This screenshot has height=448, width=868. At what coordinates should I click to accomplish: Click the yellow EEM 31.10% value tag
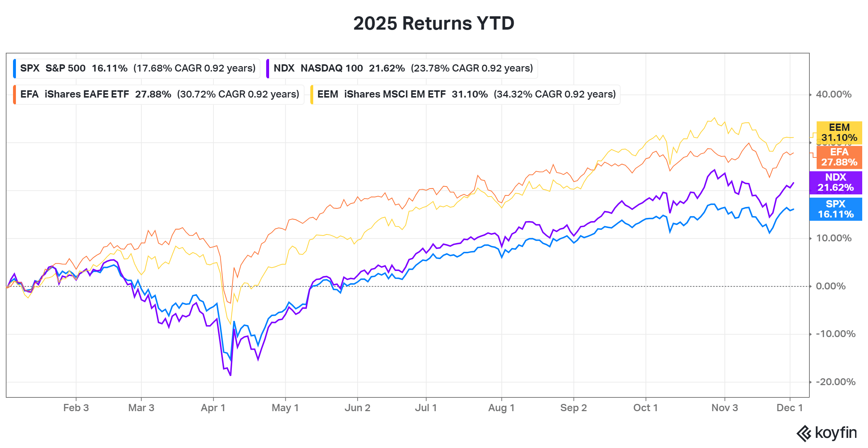coord(839,133)
